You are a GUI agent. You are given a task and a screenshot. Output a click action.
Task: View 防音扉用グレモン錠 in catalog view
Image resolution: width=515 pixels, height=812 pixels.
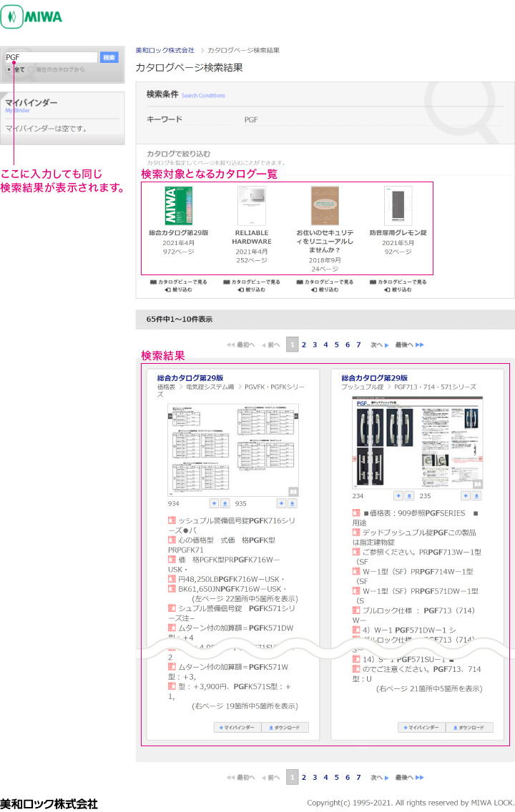point(398,282)
